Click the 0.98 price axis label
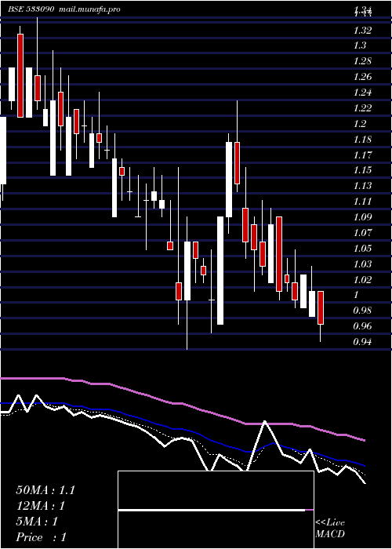The height and width of the screenshot is (549, 392). pyautogui.click(x=362, y=311)
